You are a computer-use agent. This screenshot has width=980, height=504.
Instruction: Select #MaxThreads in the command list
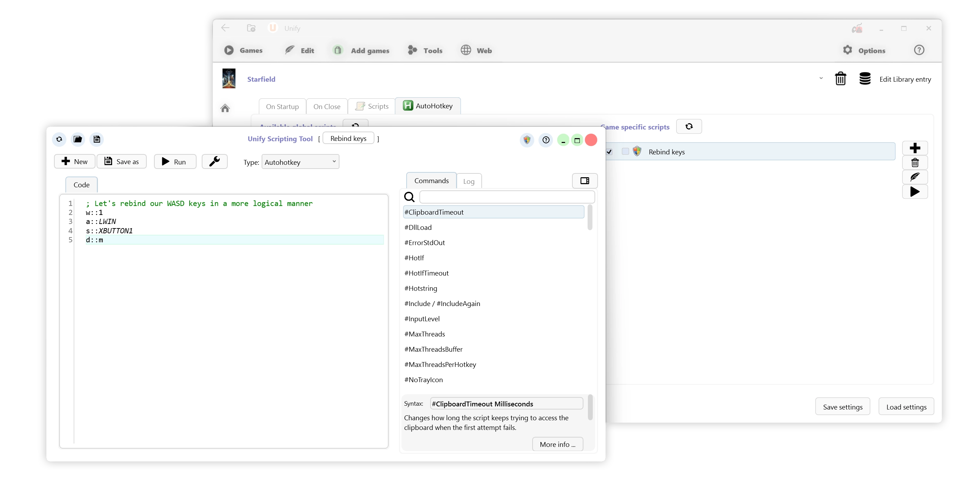(425, 334)
